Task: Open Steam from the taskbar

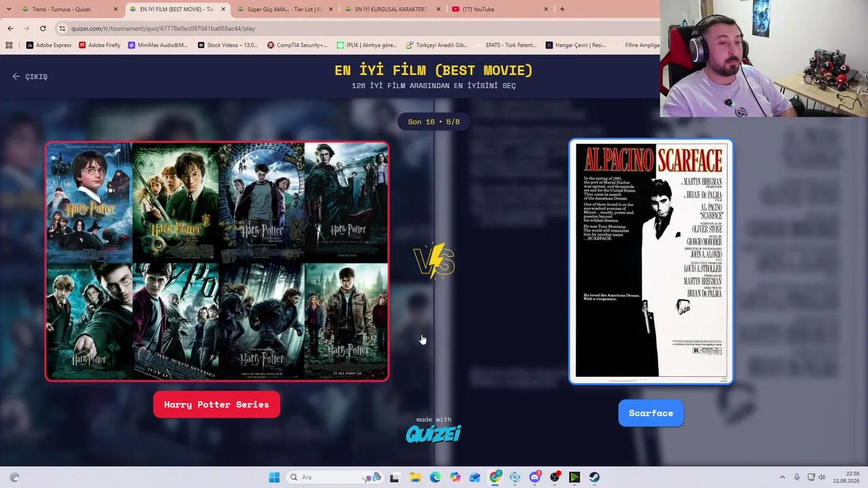Action: (x=595, y=477)
